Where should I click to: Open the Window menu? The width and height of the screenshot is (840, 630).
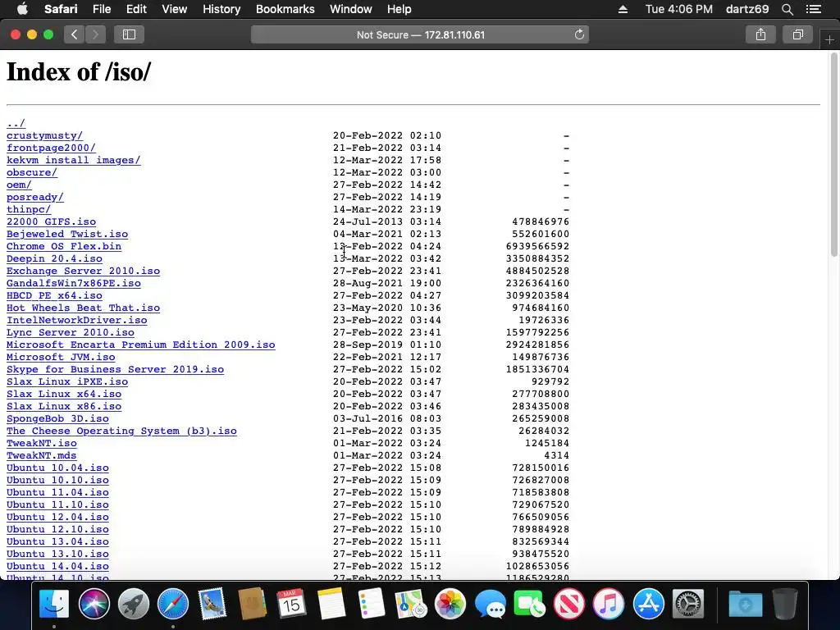coord(350,9)
